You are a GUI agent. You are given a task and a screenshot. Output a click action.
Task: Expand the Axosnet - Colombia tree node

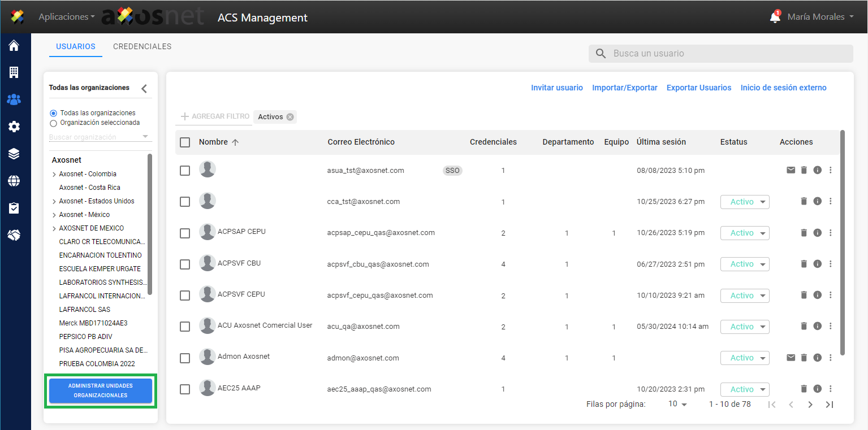[54, 175]
